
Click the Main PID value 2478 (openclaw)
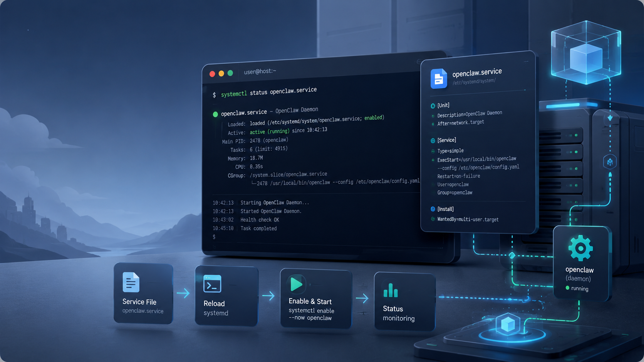(269, 140)
